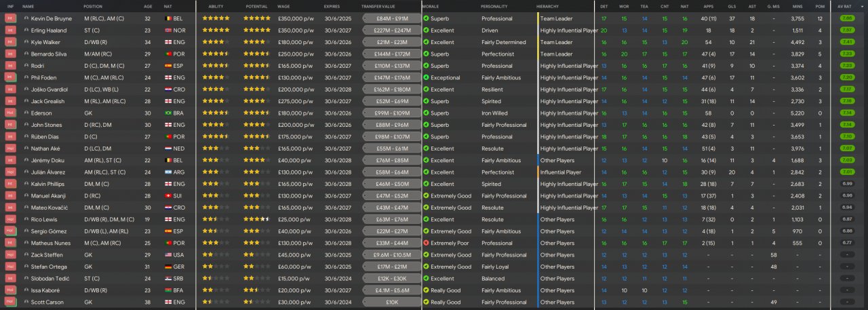Image resolution: width=868 pixels, height=310 pixels.
Task: Click the status badge in Nathan Aké's row
Action: (10, 149)
